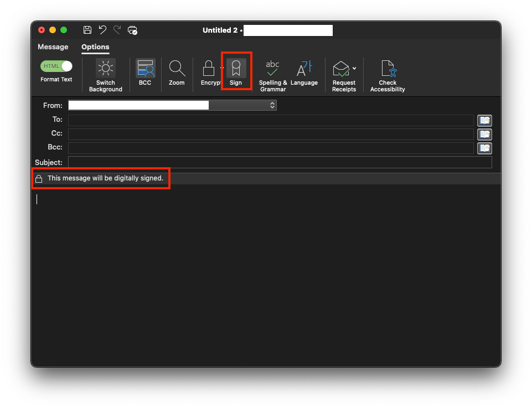Undo the last action
The width and height of the screenshot is (532, 408).
[x=102, y=30]
